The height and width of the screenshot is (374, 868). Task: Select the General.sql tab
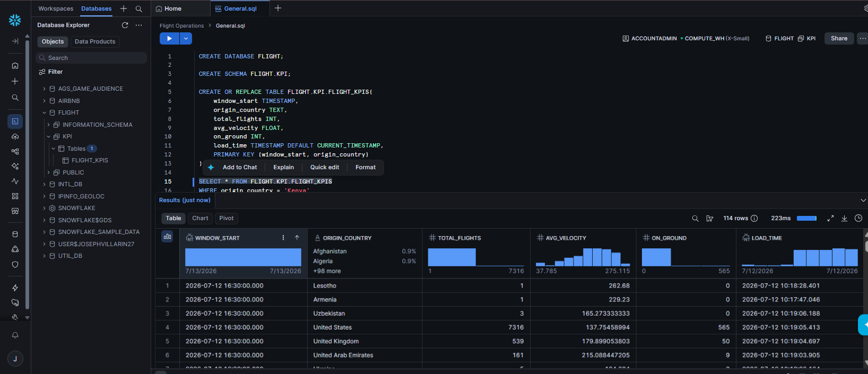240,8
